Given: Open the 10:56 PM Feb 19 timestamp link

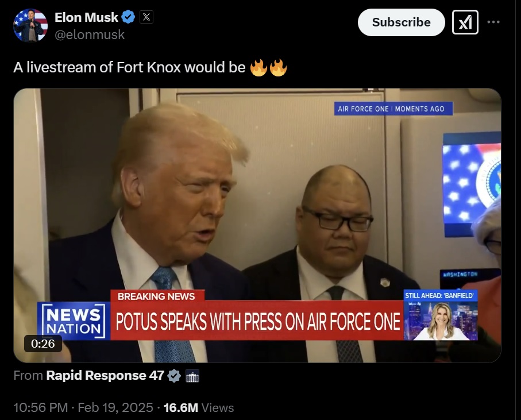Looking at the screenshot, I should (x=83, y=408).
